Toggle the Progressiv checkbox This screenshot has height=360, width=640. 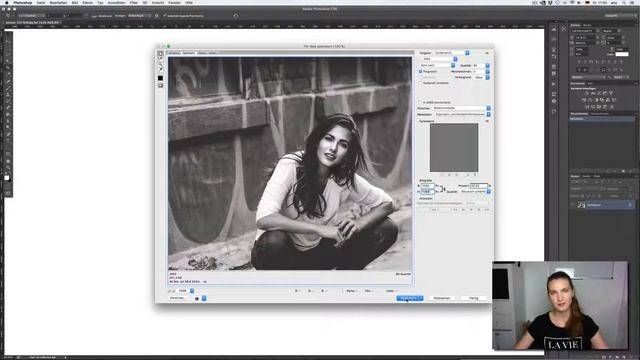click(x=420, y=71)
